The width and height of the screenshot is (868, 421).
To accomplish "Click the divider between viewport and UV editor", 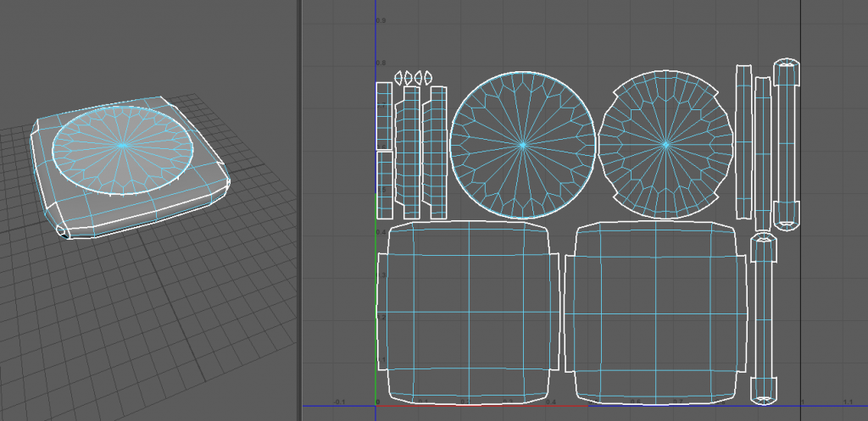I will tap(298, 210).
